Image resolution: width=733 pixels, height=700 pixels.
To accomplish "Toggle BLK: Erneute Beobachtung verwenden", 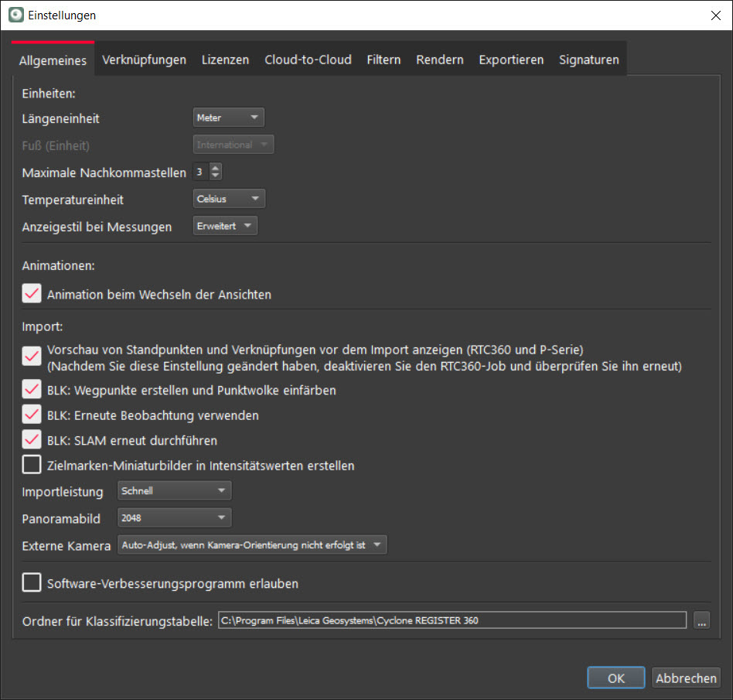I will tap(32, 415).
